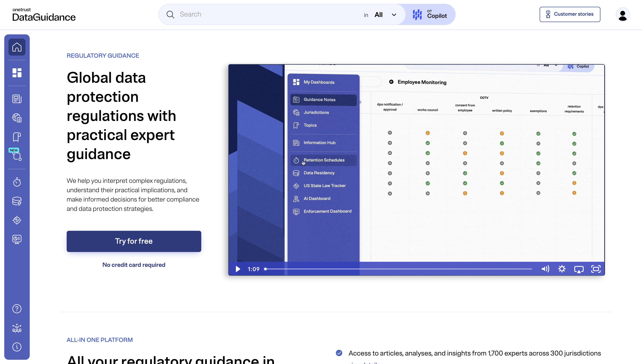Toggle AirPlay casting on video
The image size is (642, 364).
pyautogui.click(x=579, y=269)
